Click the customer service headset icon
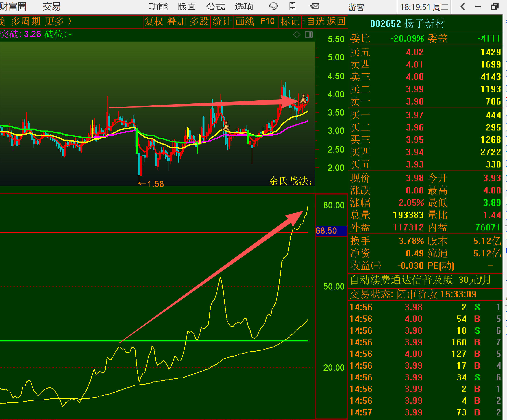This screenshot has height=420, width=507. click(x=273, y=6)
